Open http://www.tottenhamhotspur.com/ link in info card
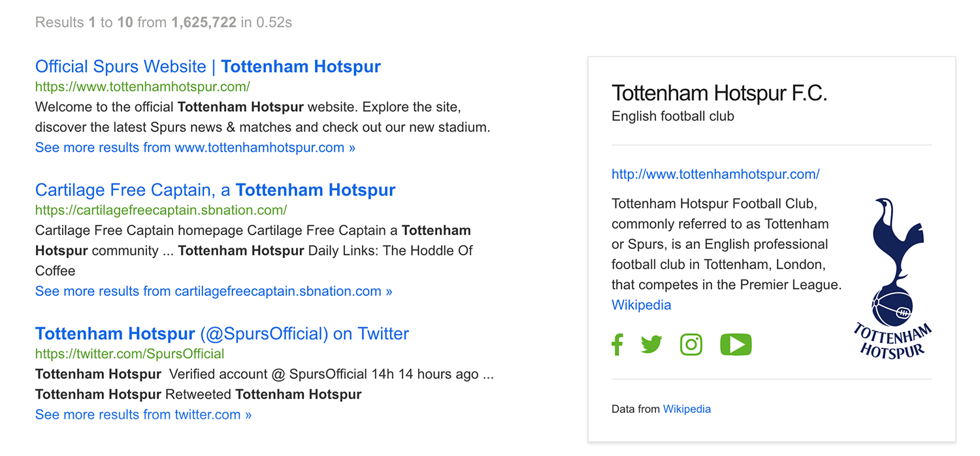 [x=715, y=174]
